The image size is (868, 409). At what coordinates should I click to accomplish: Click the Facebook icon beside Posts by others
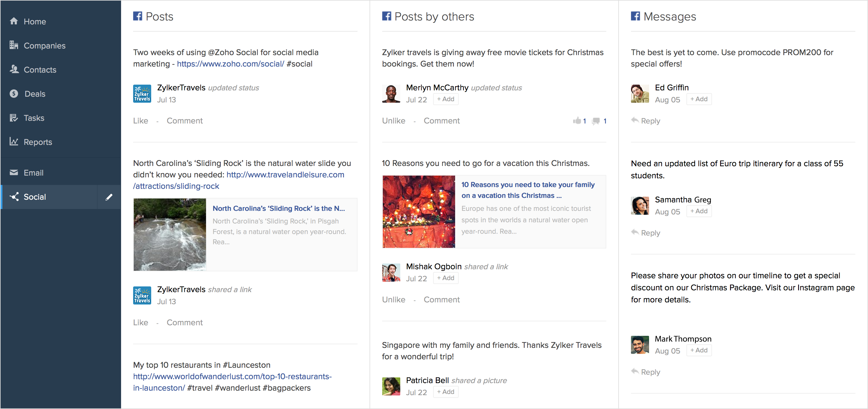coord(386,16)
